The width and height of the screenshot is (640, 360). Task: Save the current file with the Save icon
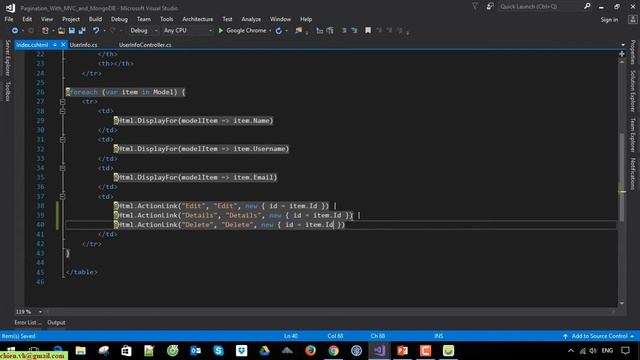coord(72,31)
